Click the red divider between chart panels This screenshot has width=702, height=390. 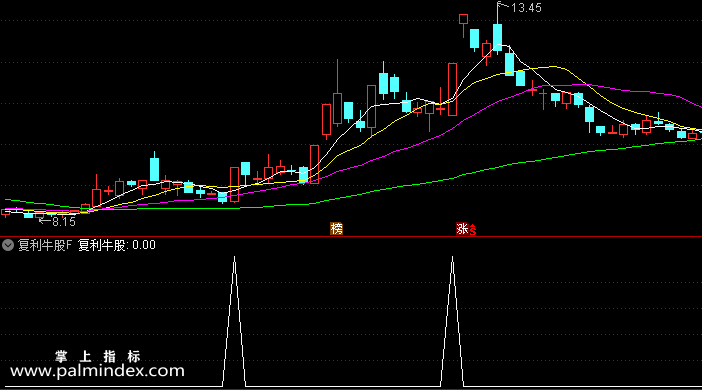coord(351,236)
